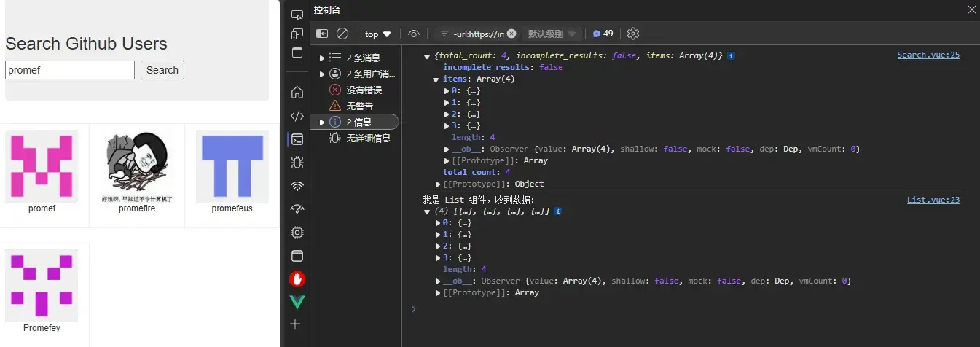980x347 pixels.
Task: Click the info badge beside (4) array
Action: (x=557, y=211)
